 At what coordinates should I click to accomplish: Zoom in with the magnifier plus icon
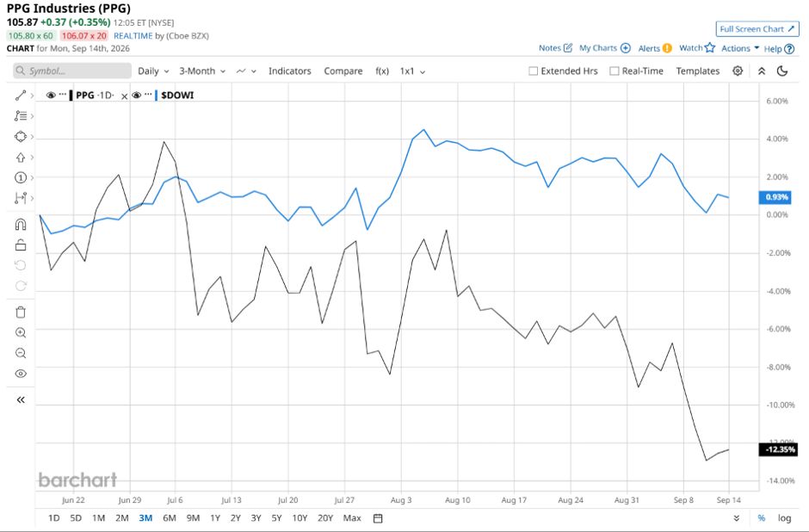pos(21,333)
